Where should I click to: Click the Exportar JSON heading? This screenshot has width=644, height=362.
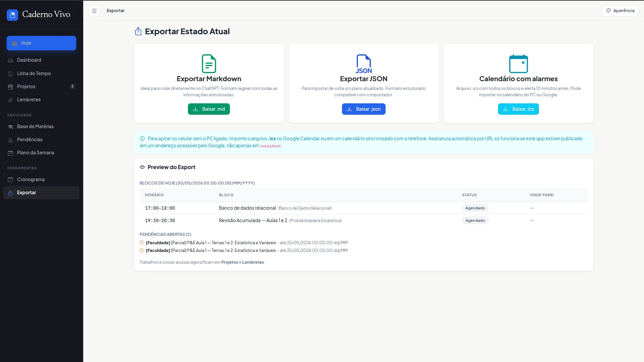(x=363, y=79)
